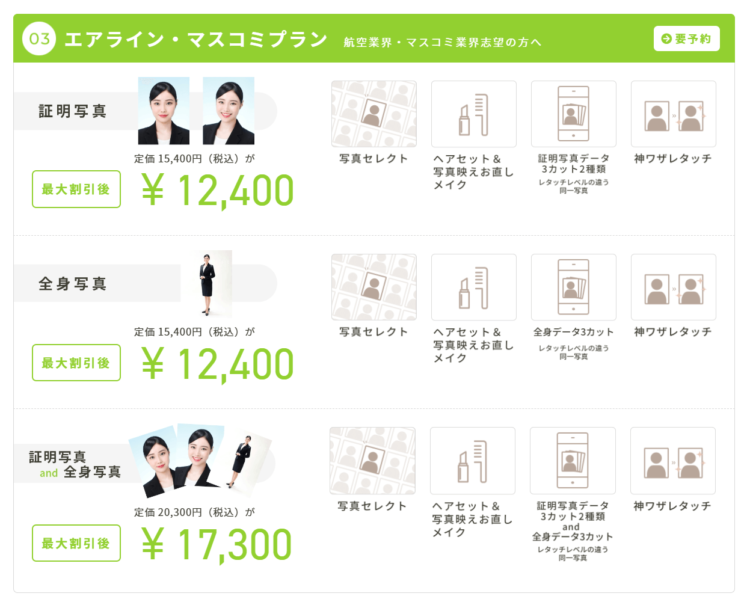Select the hair and makeup icon in the 全身写真 row
Viewport: 750px width, 605px height.
[474, 287]
